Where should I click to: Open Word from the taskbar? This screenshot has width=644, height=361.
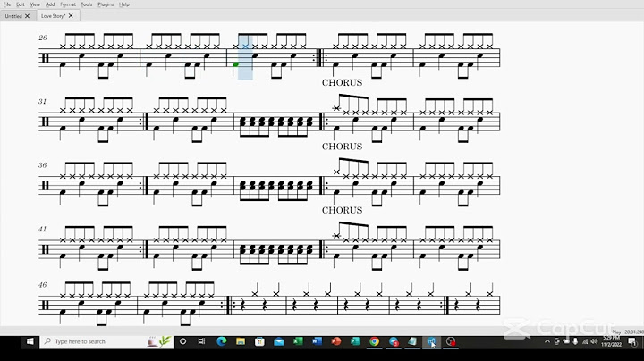point(317,341)
